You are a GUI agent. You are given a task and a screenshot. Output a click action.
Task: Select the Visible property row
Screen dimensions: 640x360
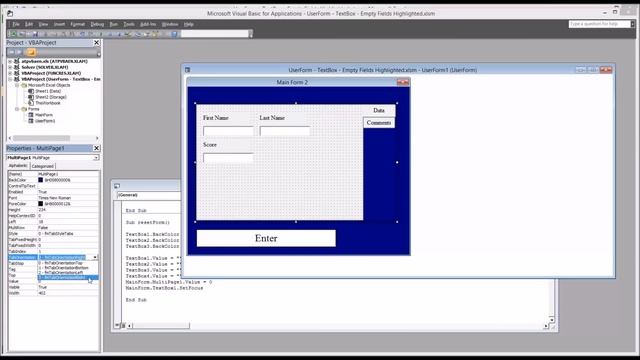coord(53,287)
